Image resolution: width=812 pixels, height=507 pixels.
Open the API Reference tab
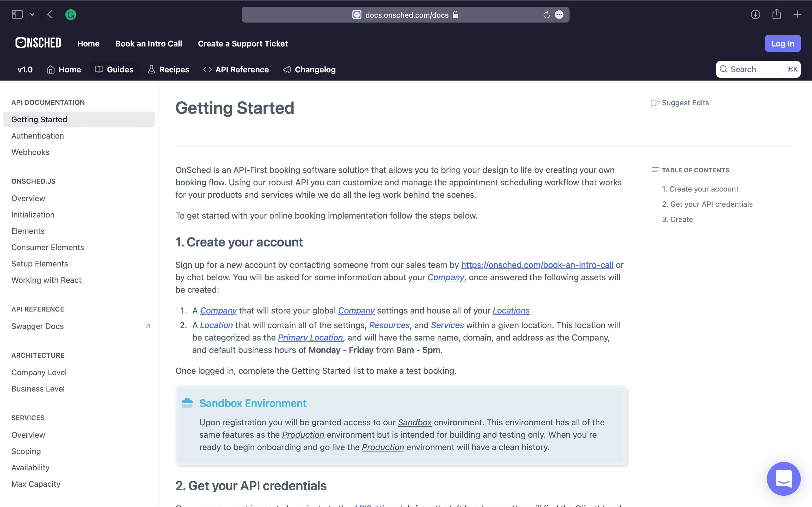coord(236,69)
